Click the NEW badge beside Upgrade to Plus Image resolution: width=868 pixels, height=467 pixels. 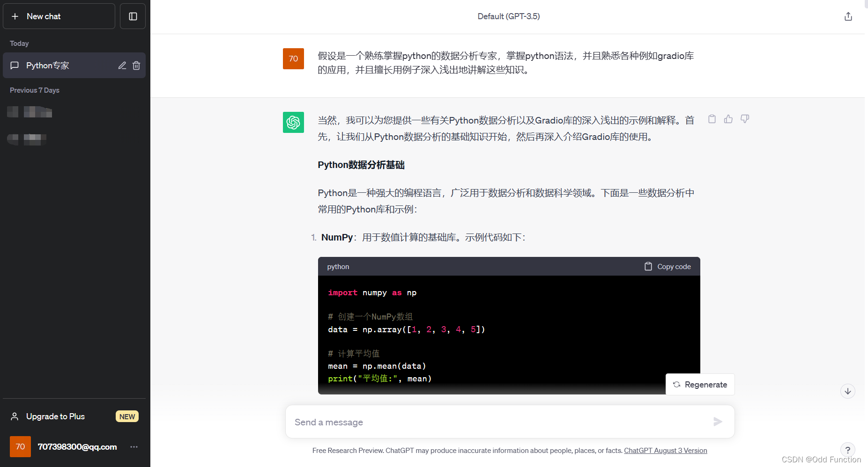(x=127, y=416)
